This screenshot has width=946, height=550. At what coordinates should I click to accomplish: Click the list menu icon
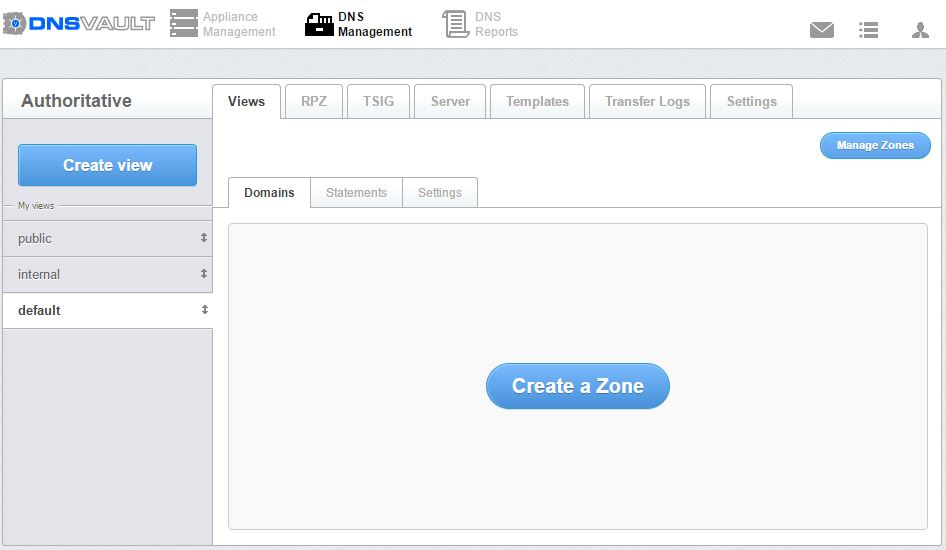point(869,30)
